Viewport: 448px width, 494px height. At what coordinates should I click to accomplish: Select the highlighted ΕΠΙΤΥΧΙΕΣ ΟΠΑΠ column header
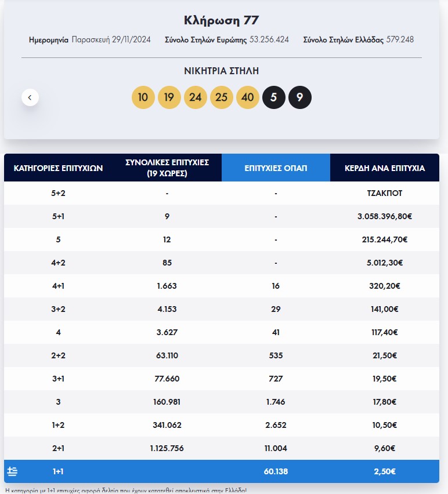click(x=276, y=168)
